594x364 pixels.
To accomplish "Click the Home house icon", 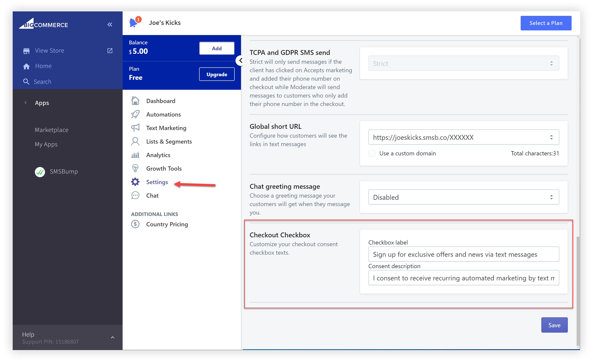I will tap(26, 66).
